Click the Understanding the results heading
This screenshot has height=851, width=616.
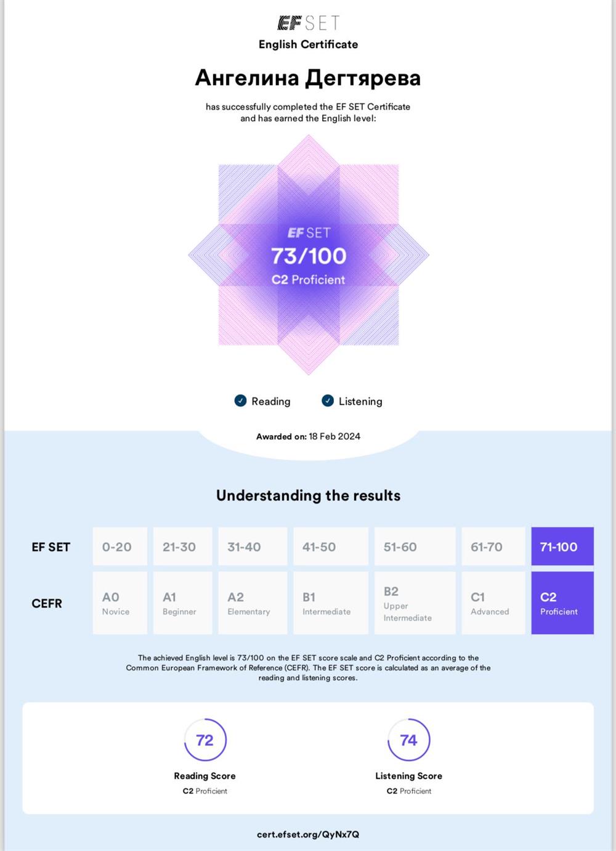308,495
